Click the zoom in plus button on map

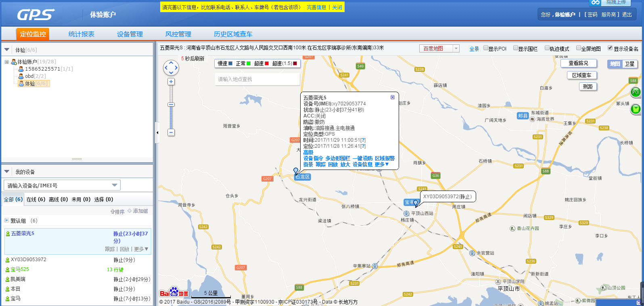171,82
